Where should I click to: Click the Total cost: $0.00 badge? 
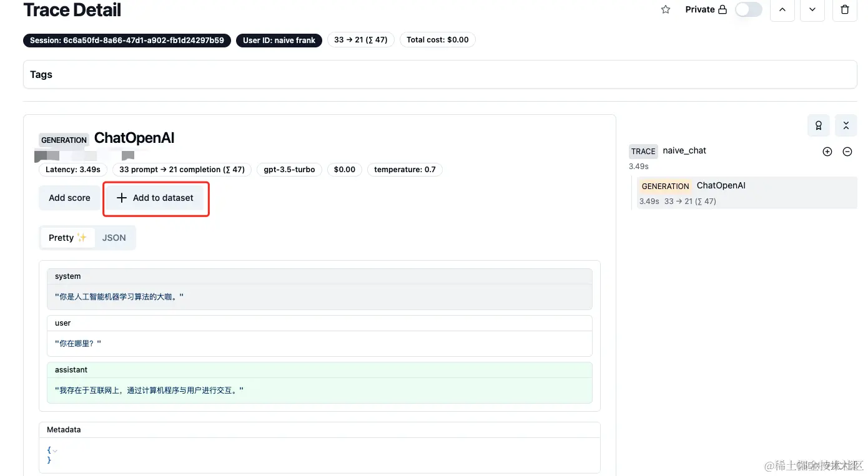(437, 40)
